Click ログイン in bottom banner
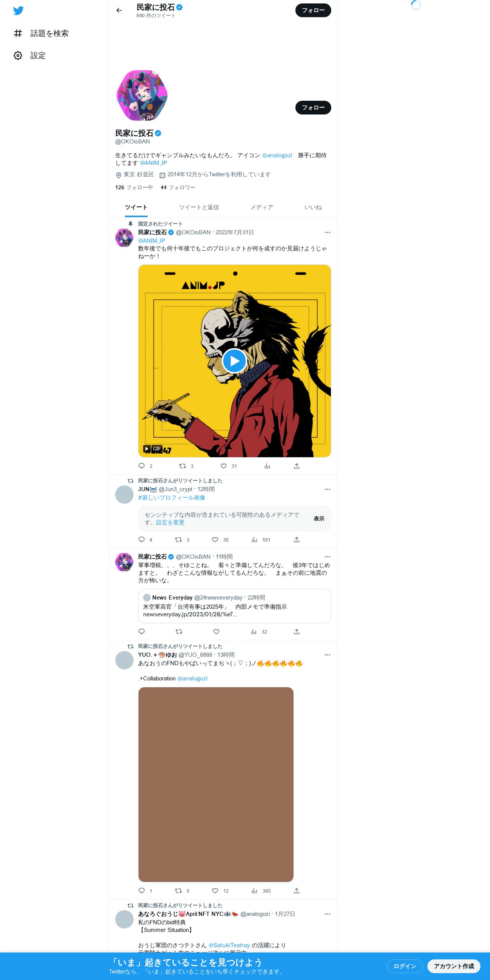Viewport: 490px width, 980px height. 405,966
